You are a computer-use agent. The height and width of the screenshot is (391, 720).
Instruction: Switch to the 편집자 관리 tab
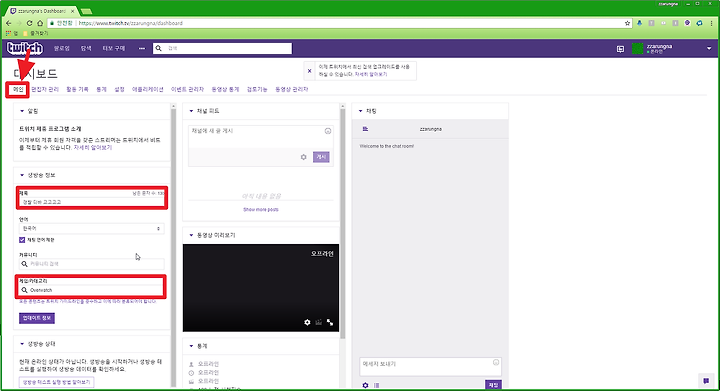45,89
